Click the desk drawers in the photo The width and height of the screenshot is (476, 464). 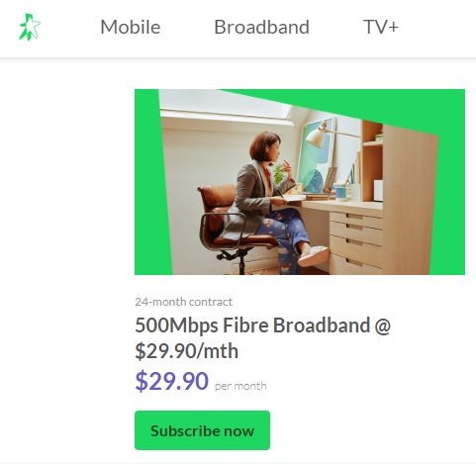356,239
